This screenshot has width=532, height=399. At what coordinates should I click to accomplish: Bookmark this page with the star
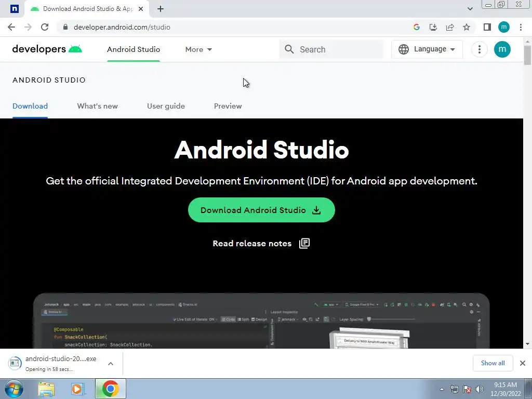tap(467, 27)
